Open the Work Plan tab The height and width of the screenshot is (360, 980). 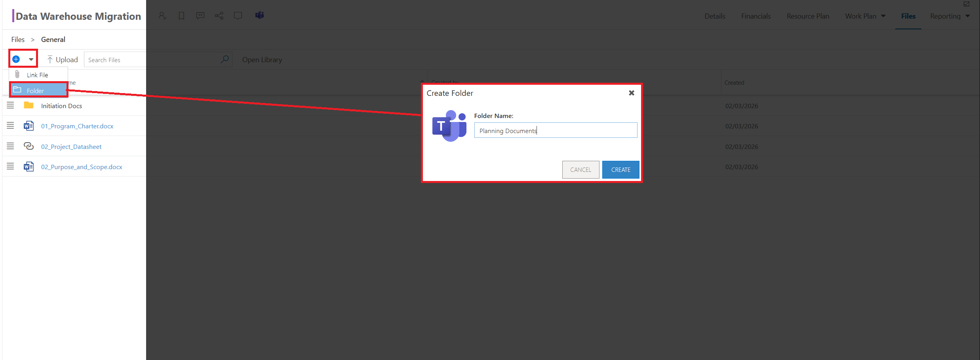860,16
